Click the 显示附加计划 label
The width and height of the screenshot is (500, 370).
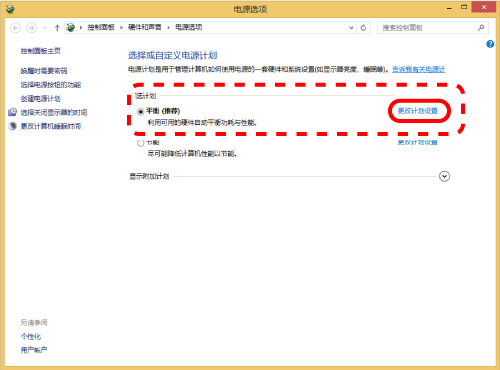pyautogui.click(x=149, y=176)
